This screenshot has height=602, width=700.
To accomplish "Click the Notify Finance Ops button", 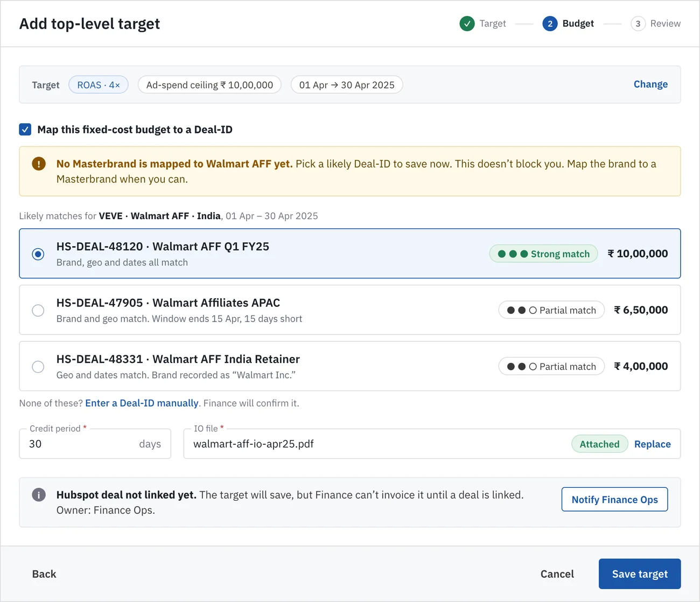I will tap(614, 499).
